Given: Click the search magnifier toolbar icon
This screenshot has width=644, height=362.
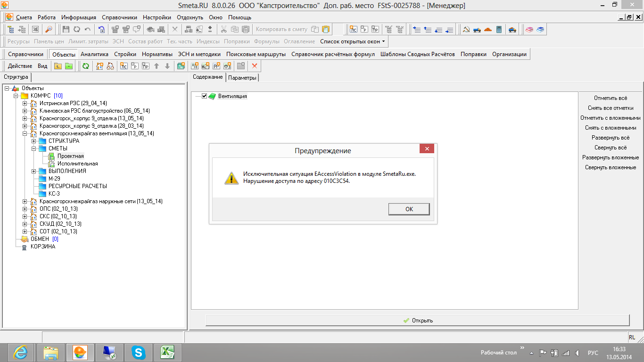Looking at the screenshot, I should tap(49, 29).
